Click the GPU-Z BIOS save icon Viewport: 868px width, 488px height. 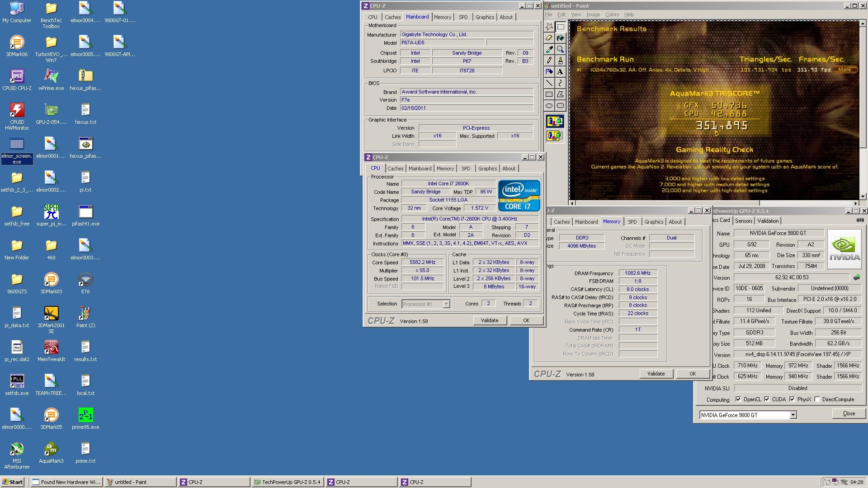pyautogui.click(x=856, y=277)
